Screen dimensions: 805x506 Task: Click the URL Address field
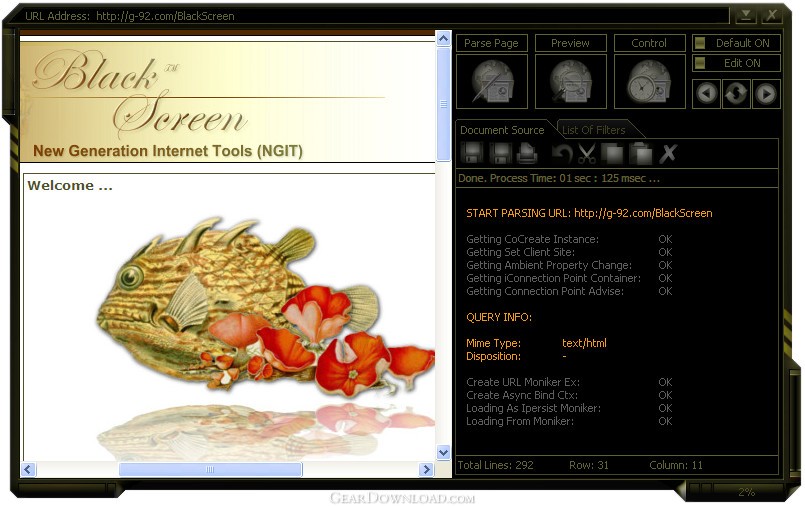375,16
